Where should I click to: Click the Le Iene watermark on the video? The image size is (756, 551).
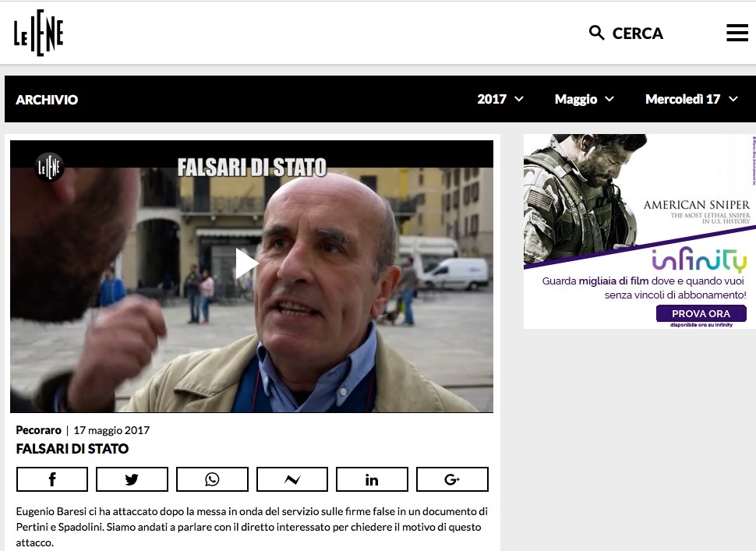pos(49,167)
